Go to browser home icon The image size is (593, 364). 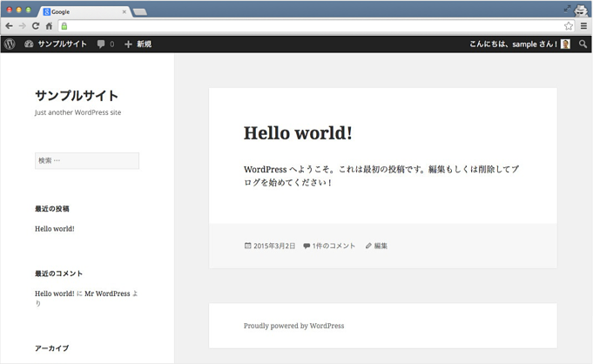point(49,26)
